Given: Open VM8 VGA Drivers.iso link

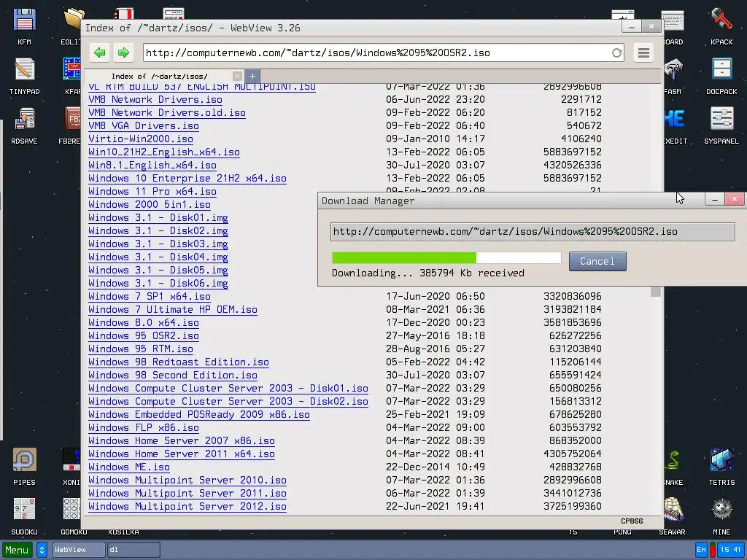Looking at the screenshot, I should [x=144, y=125].
